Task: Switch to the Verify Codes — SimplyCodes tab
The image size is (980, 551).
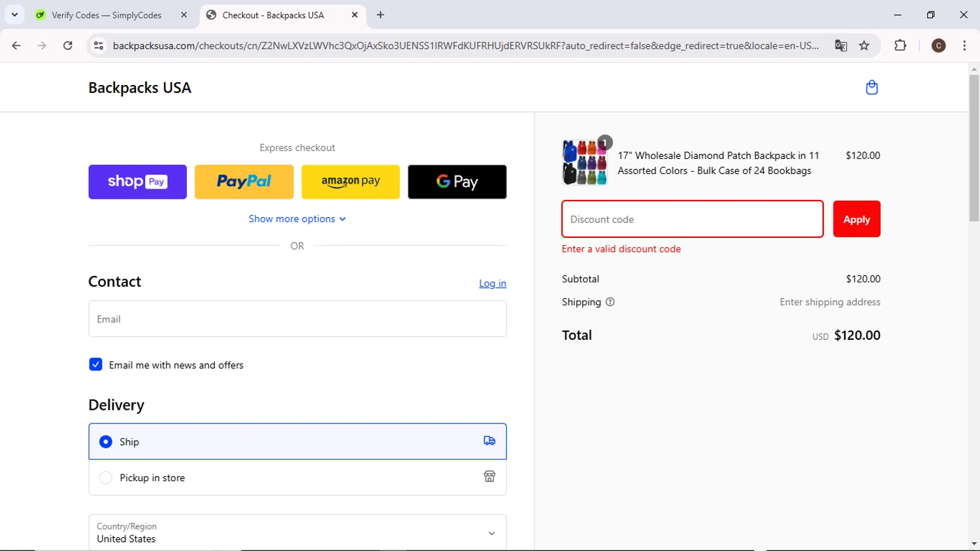Action: click(108, 14)
